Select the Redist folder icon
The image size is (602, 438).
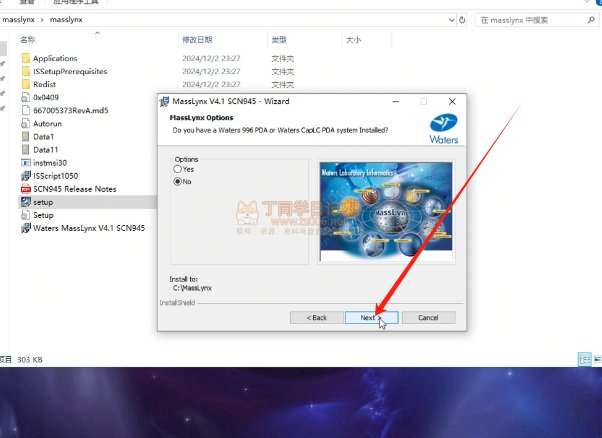click(26, 84)
